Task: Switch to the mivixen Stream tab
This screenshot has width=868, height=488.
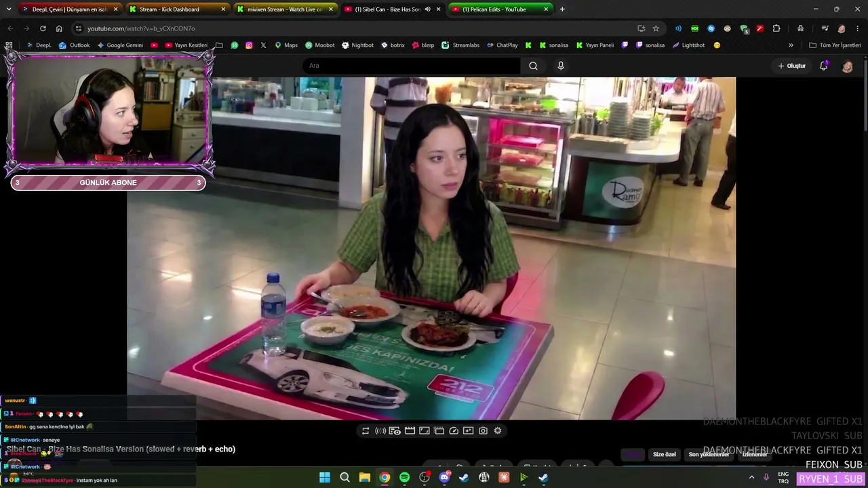Action: (285, 9)
